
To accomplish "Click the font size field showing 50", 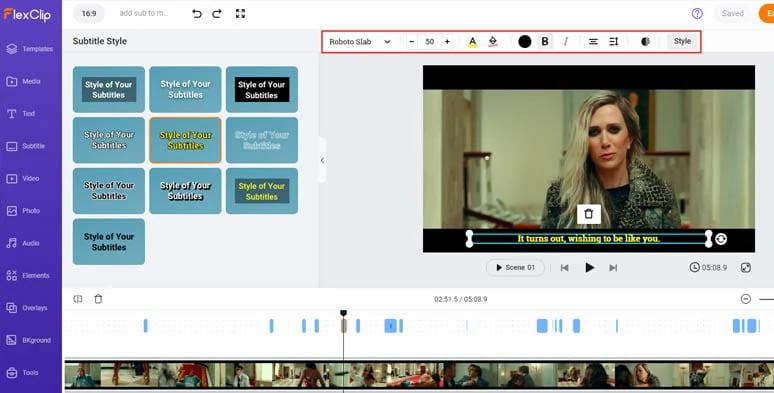I will tap(429, 42).
